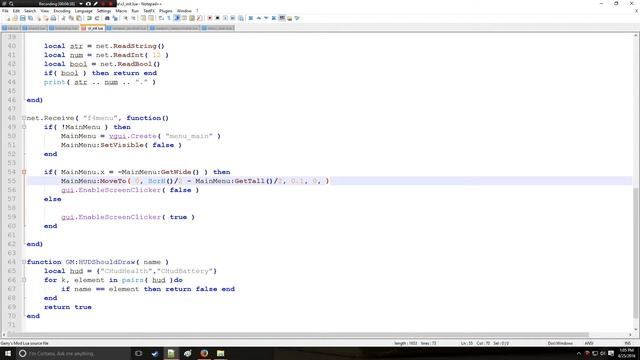Image resolution: width=640 pixels, height=360 pixels.
Task: Open the Plugins menu
Action: (166, 11)
